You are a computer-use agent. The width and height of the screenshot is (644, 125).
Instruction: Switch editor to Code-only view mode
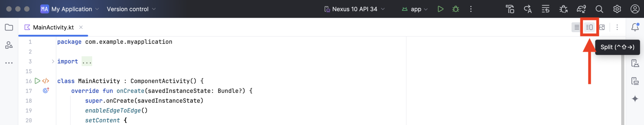pos(576,27)
